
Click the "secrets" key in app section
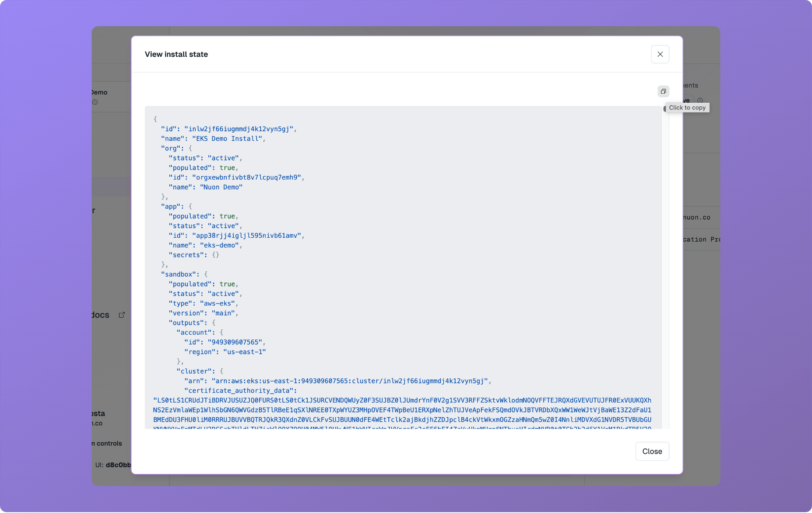click(x=186, y=255)
